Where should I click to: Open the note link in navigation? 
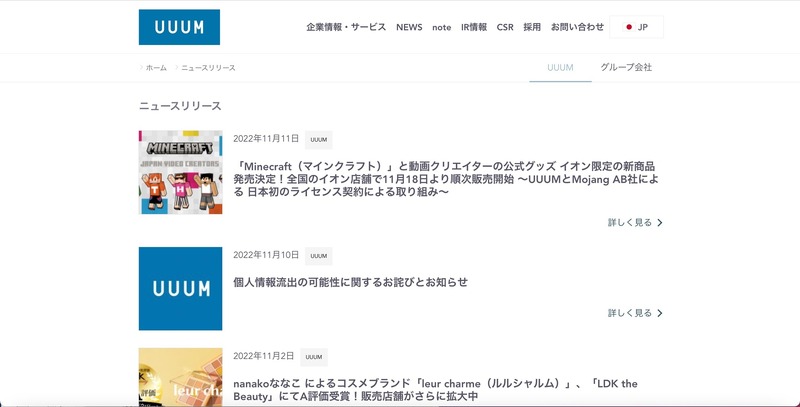pyautogui.click(x=441, y=27)
